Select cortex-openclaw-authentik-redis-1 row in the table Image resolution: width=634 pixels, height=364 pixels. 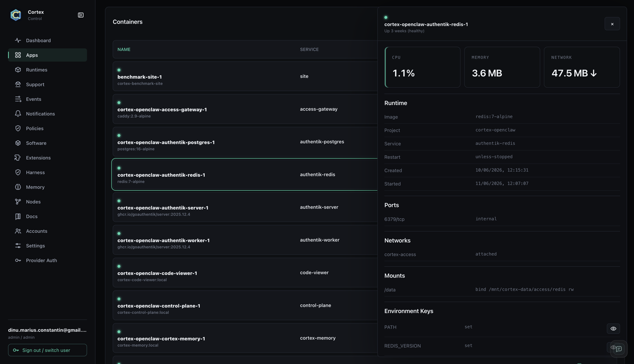[245, 175]
